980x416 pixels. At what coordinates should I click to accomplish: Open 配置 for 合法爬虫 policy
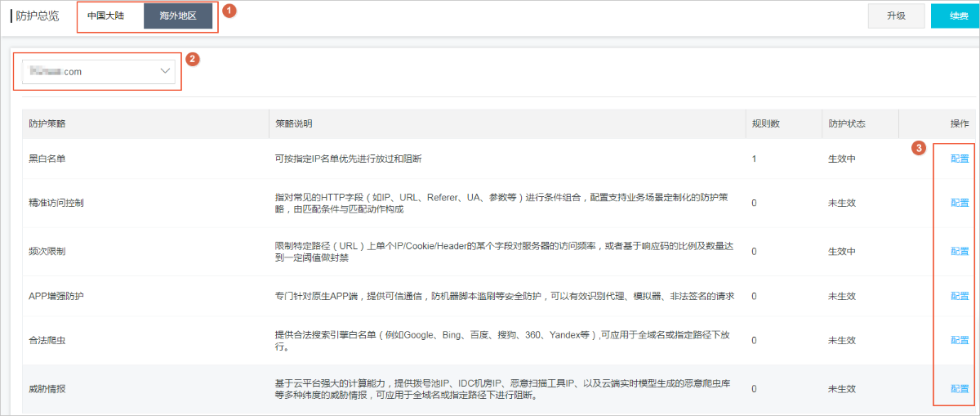[960, 340]
